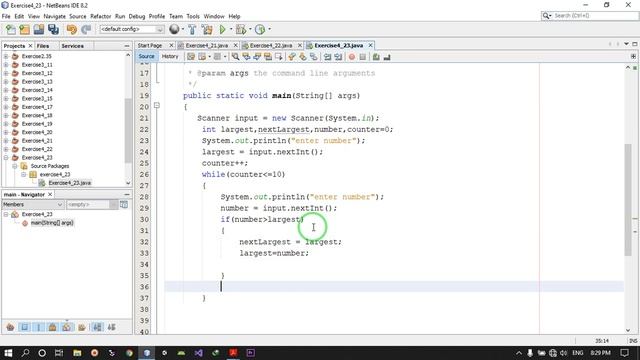The image size is (640, 360).
Task: Click Stop Macro Recording icon
Action: point(362,57)
